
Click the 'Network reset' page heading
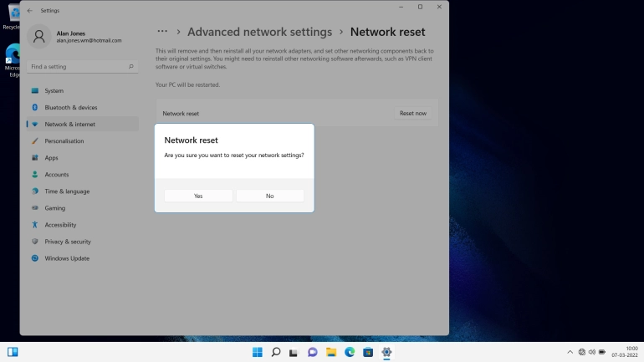pos(388,32)
